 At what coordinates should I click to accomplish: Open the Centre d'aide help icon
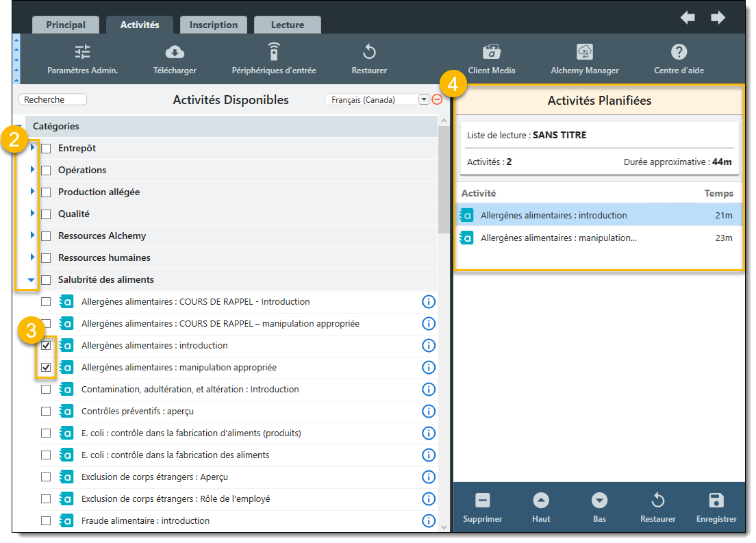pyautogui.click(x=679, y=53)
